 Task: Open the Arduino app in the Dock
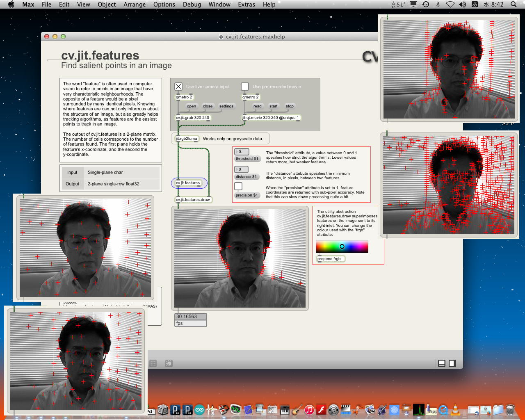(x=199, y=409)
